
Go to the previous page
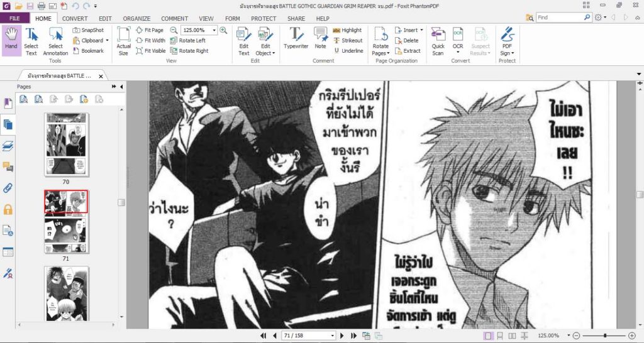coord(274,335)
